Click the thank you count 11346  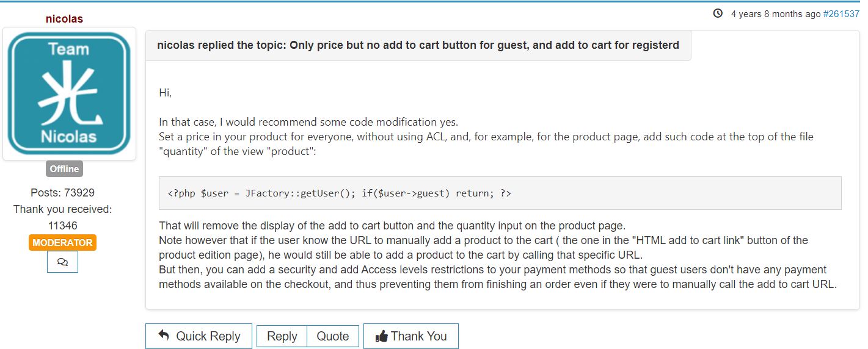(x=62, y=226)
